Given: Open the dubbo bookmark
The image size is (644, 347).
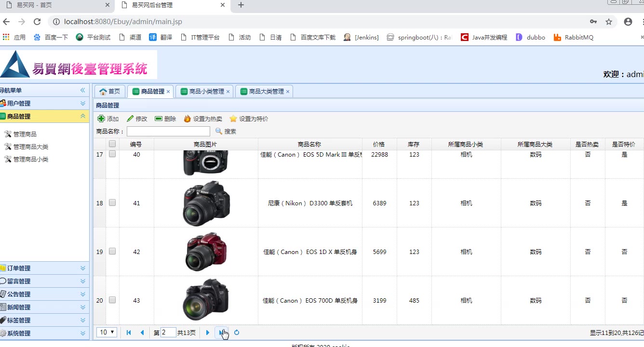Looking at the screenshot, I should [530, 37].
